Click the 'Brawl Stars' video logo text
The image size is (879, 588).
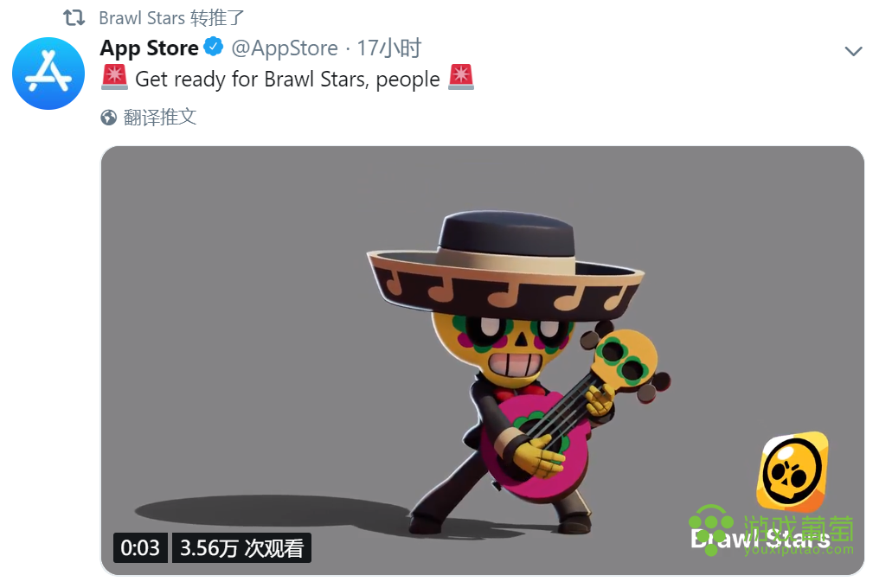[x=760, y=540]
